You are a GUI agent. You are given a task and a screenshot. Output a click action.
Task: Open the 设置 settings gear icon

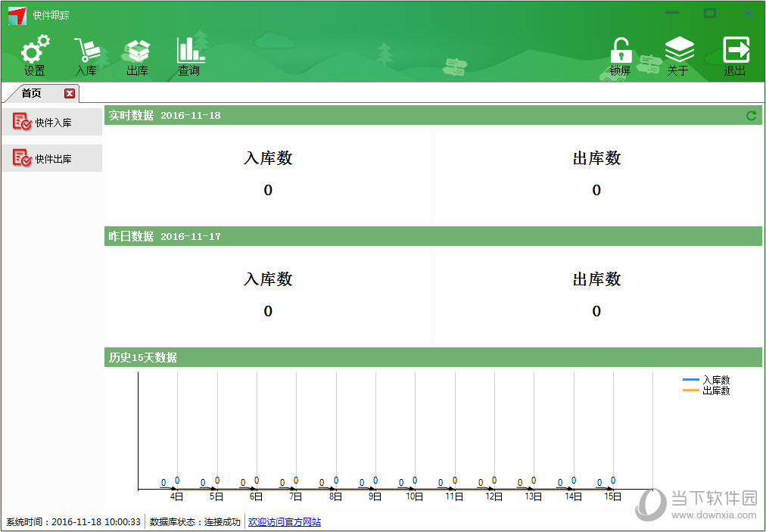[34, 52]
